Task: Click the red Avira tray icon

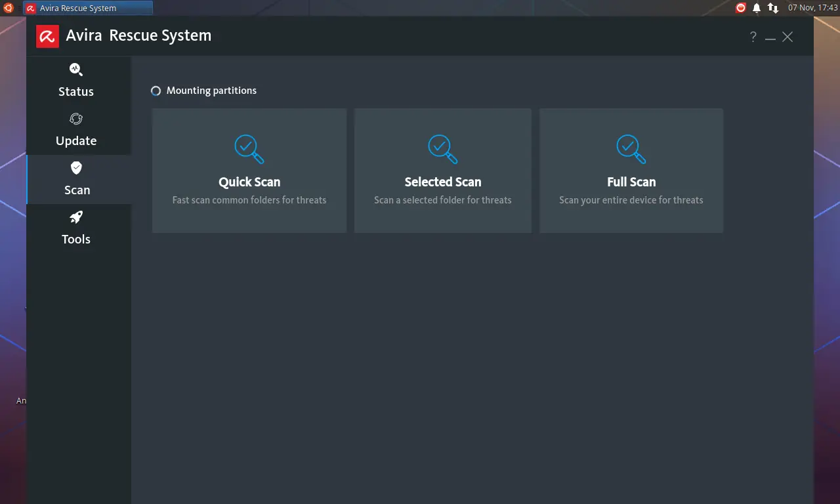Action: [741, 8]
